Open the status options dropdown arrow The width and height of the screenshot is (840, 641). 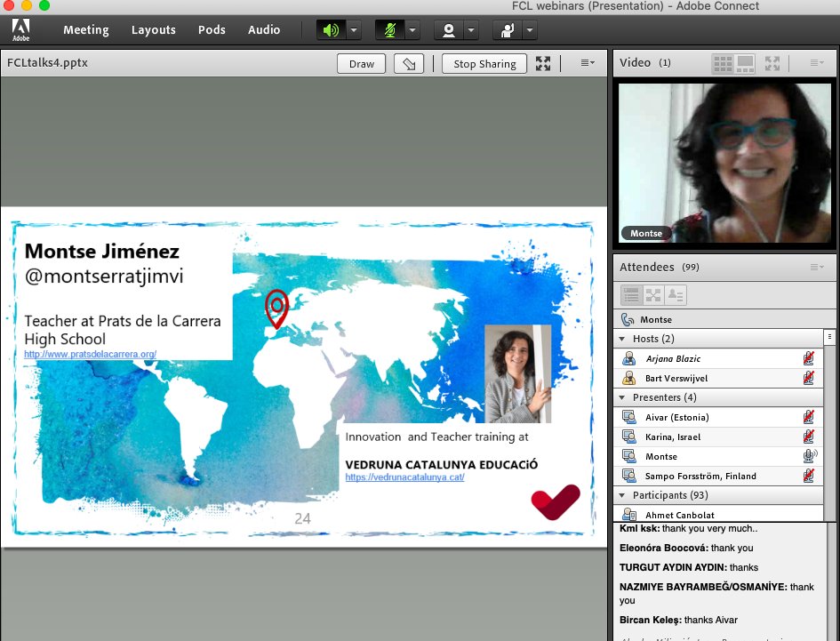coord(530,30)
